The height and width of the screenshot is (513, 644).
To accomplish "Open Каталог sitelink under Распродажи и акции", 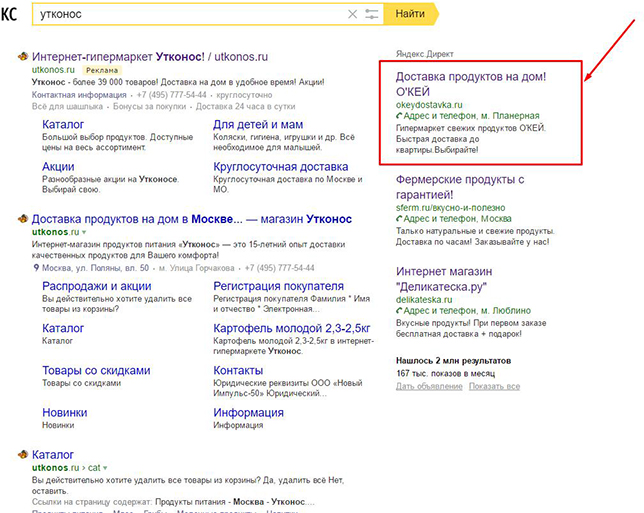I will click(x=63, y=329).
